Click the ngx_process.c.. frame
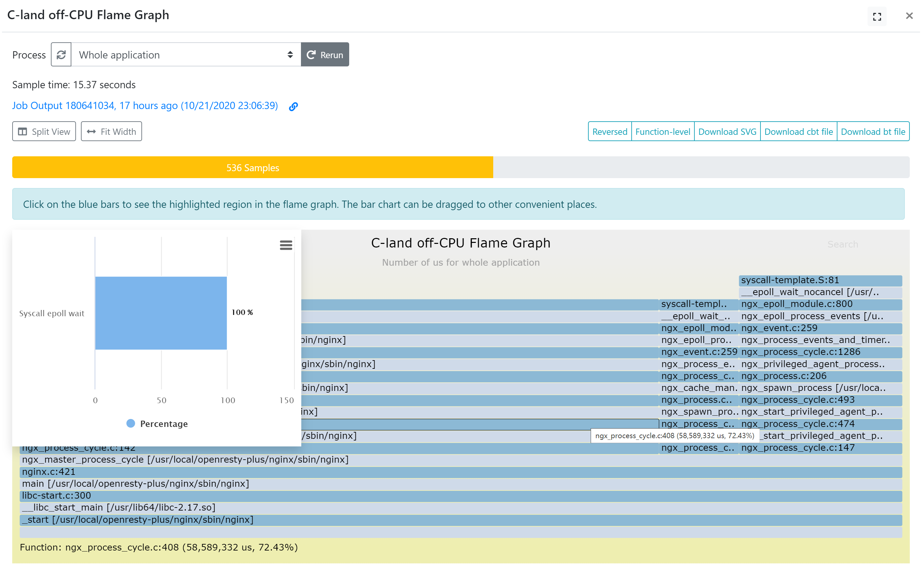 (699, 400)
